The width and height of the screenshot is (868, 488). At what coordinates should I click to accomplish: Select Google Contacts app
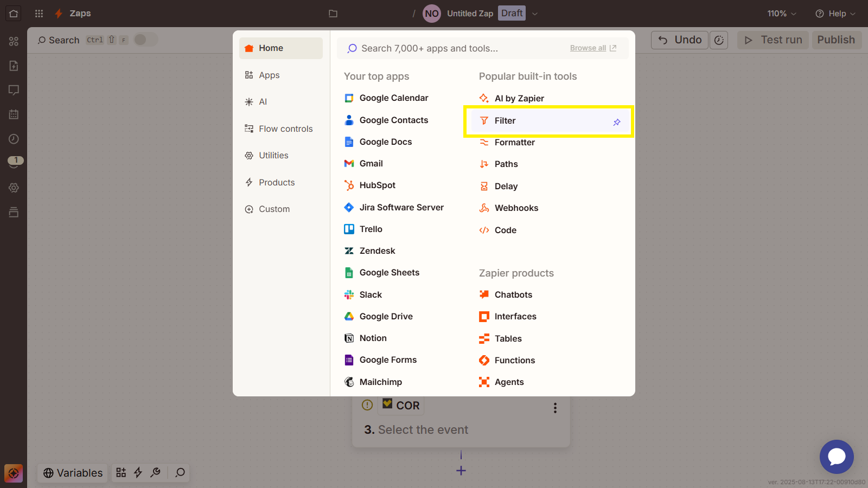[386, 120]
